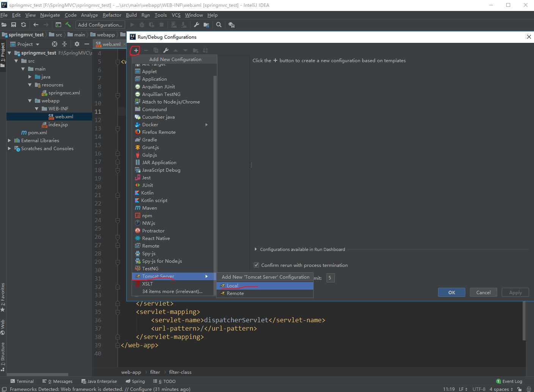This screenshot has width=534, height=392.
Task: Click the Open folder icon in toolbar
Action: pos(4,25)
